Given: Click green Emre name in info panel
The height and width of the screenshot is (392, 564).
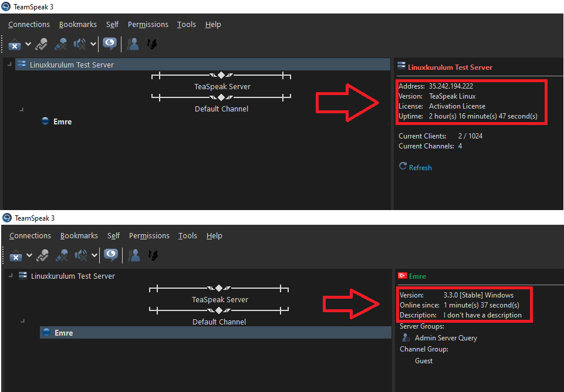Looking at the screenshot, I should pos(417,276).
